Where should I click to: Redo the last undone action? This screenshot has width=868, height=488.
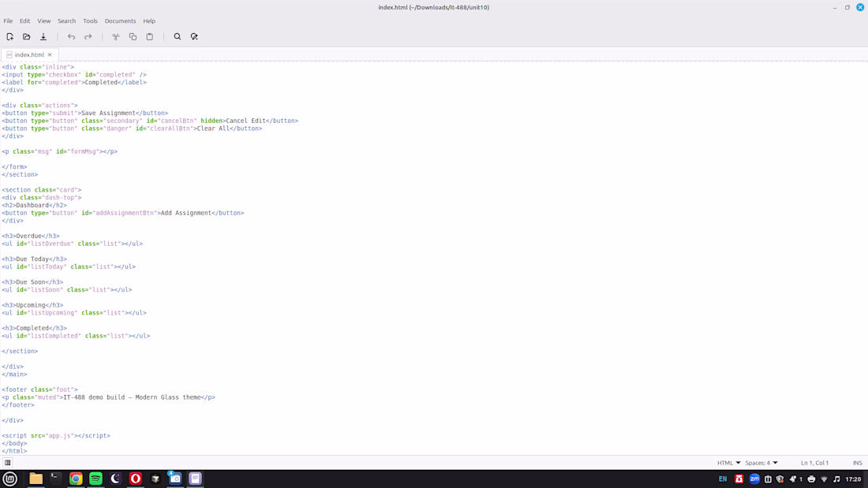88,36
